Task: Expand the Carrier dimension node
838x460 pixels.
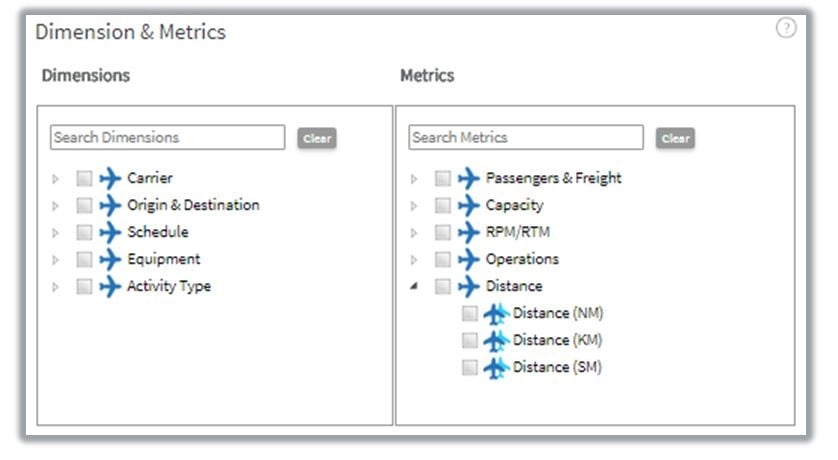Action: pos(56,179)
